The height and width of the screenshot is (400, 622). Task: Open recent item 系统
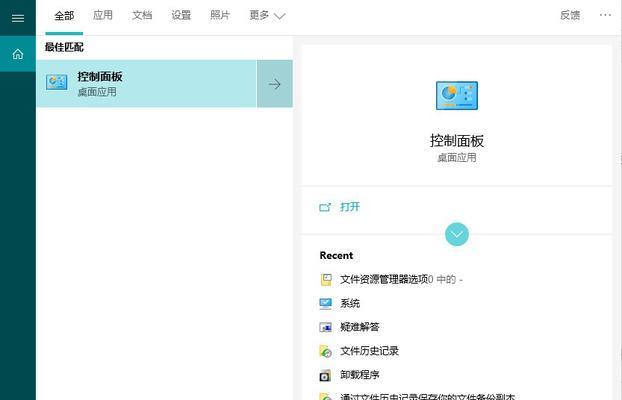point(350,304)
